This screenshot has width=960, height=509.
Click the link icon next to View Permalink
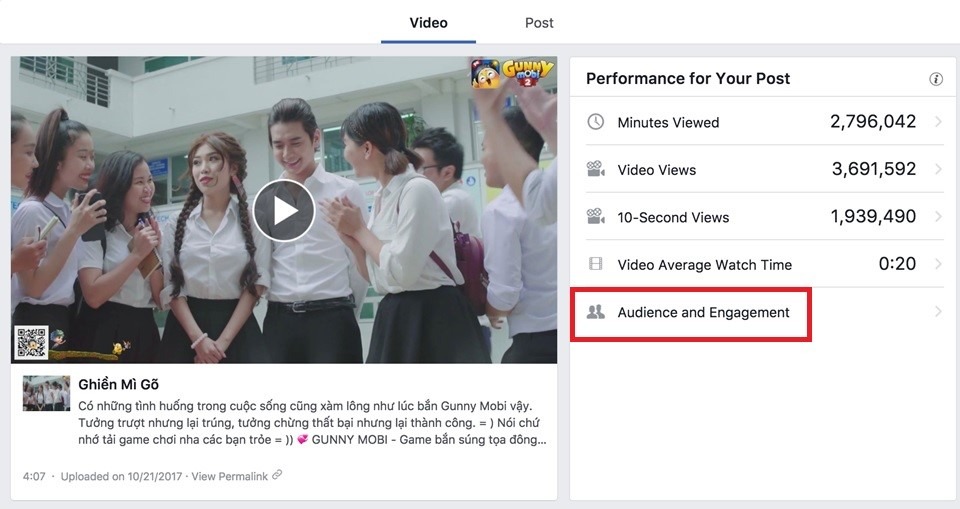pos(277,476)
